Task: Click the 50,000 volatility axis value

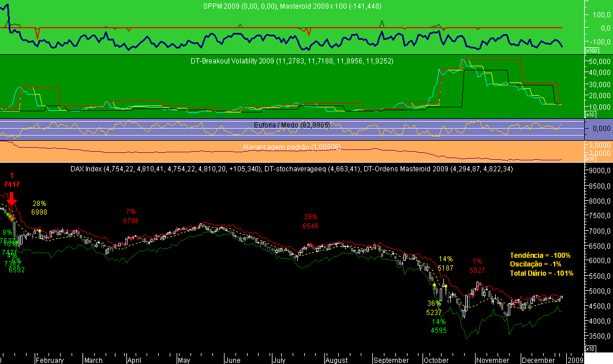Action: [600, 61]
